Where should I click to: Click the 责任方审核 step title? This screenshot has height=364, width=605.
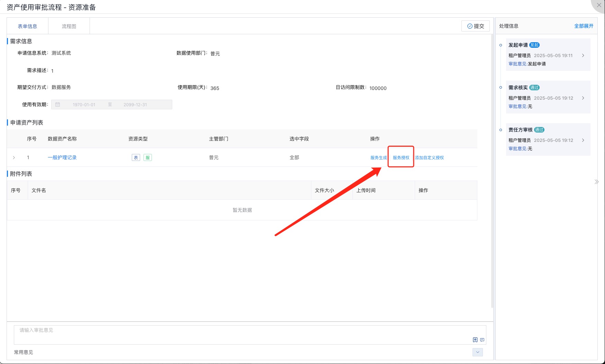point(521,130)
